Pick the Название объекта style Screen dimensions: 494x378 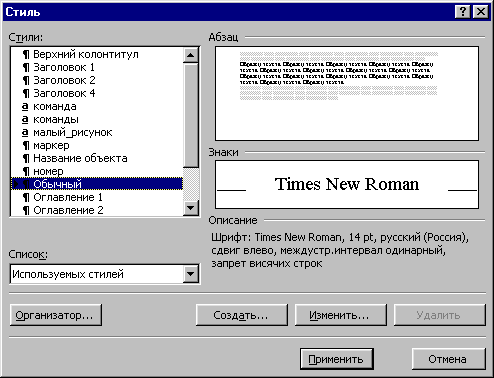click(x=97, y=158)
